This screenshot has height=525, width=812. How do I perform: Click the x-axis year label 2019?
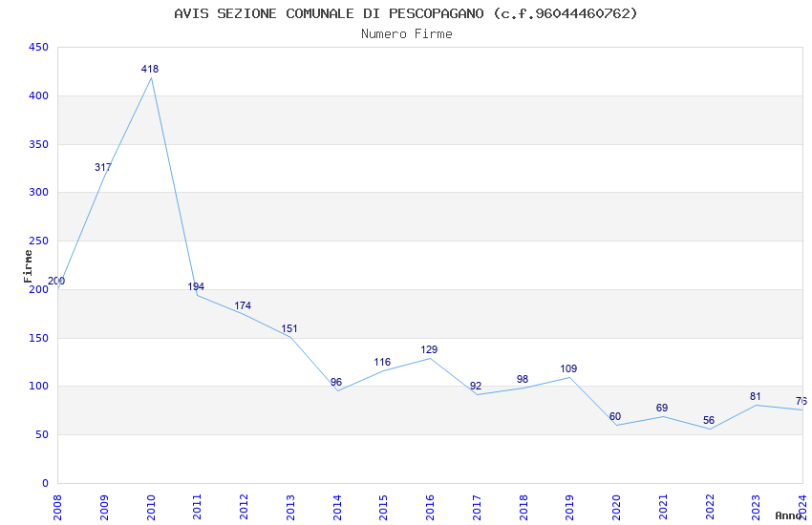570,508
